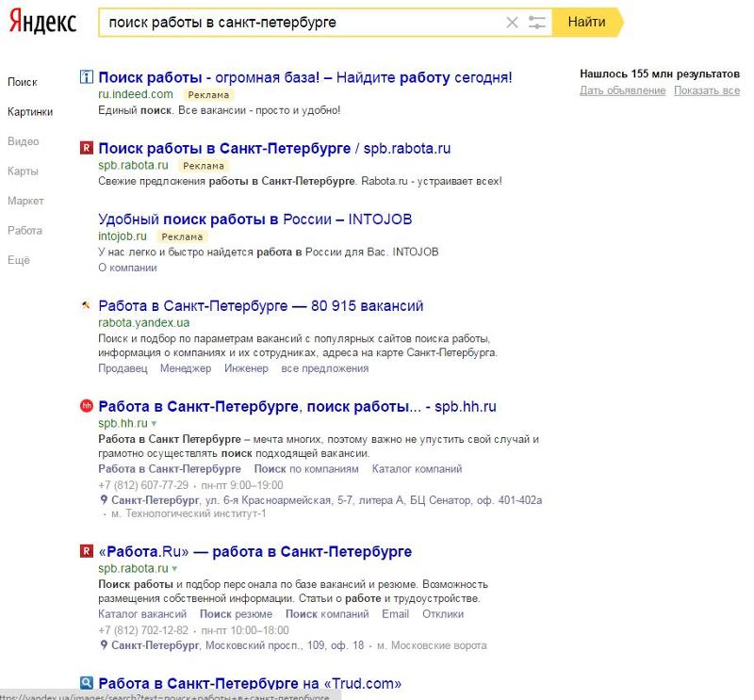Focus the search input field
The width and height of the screenshot is (754, 700).
tap(303, 22)
